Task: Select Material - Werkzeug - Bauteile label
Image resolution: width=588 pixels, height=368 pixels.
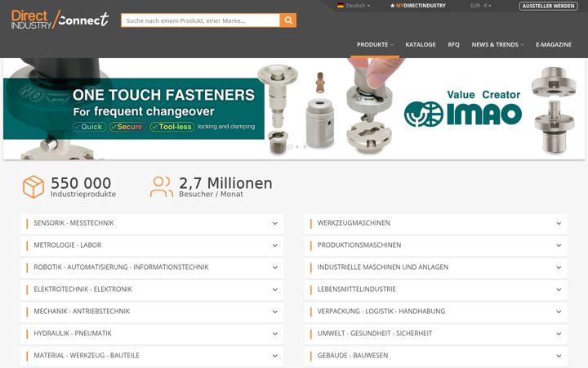Action: coord(87,356)
